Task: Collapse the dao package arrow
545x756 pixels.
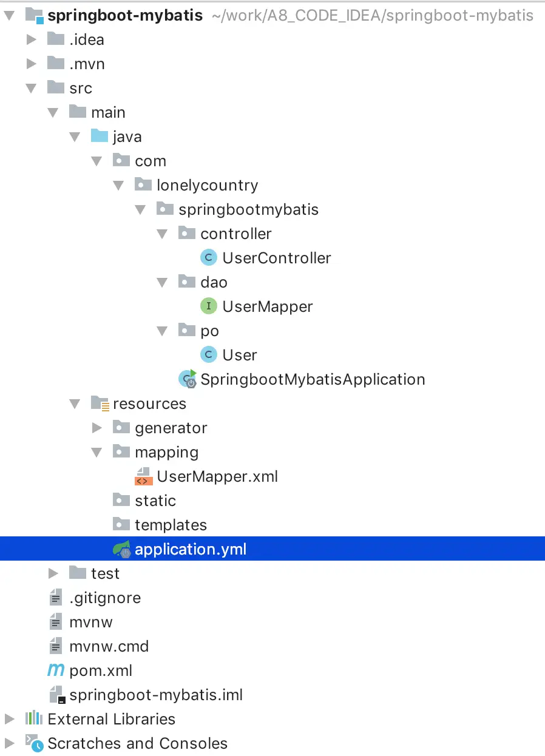Action: [x=162, y=282]
